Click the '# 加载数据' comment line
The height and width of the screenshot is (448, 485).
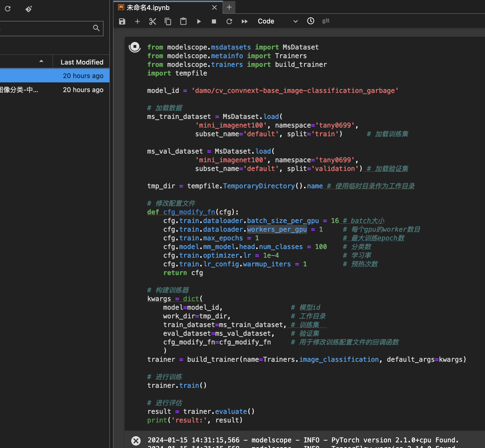[x=164, y=108]
